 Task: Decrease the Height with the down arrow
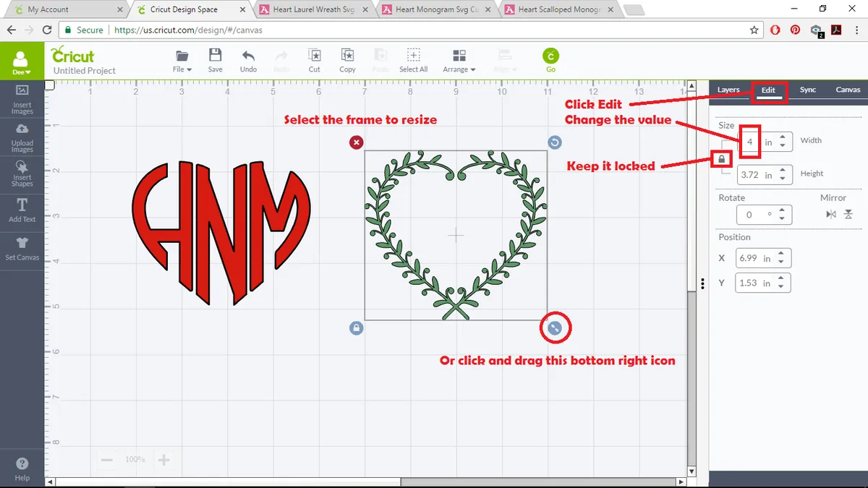click(x=783, y=179)
